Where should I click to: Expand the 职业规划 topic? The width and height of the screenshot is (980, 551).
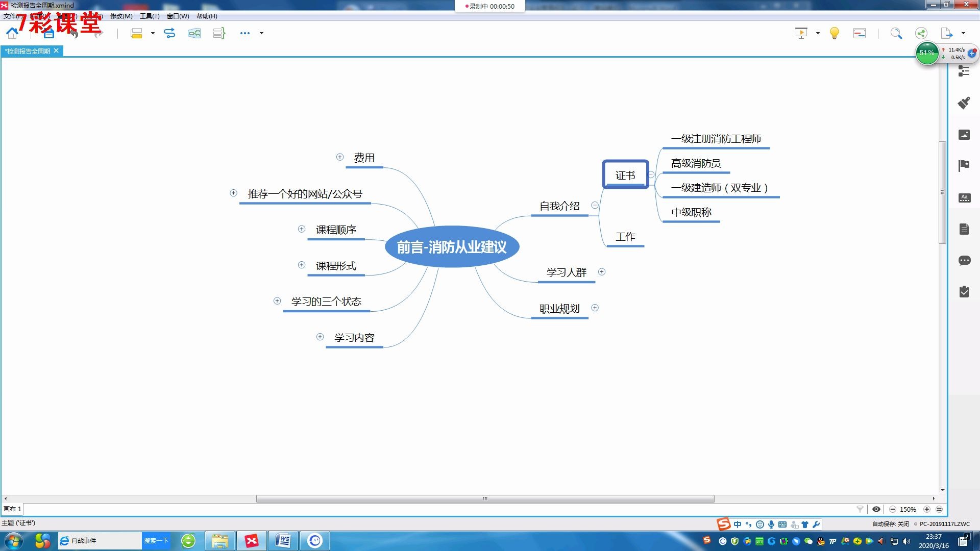pyautogui.click(x=595, y=308)
